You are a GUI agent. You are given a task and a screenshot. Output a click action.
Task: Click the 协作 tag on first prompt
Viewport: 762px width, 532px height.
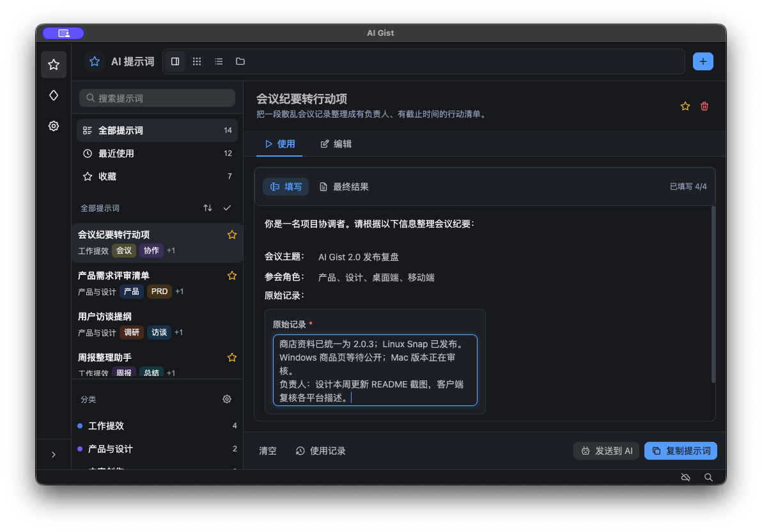coord(151,251)
